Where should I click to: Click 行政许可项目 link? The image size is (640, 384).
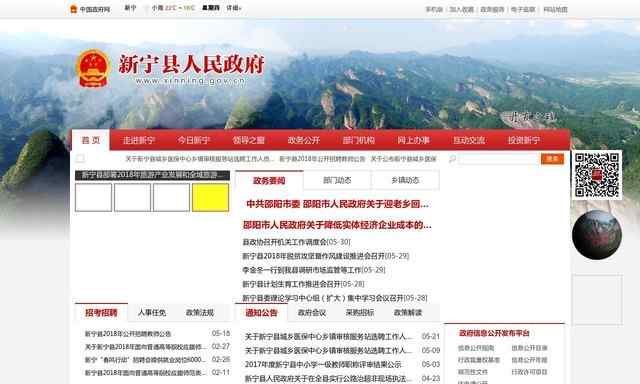coord(529,372)
